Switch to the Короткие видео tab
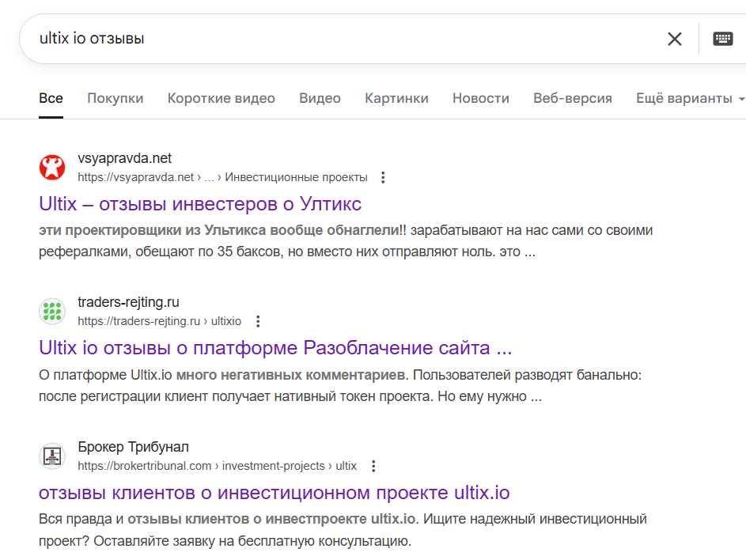This screenshot has height=560, width=746. pyautogui.click(x=222, y=98)
